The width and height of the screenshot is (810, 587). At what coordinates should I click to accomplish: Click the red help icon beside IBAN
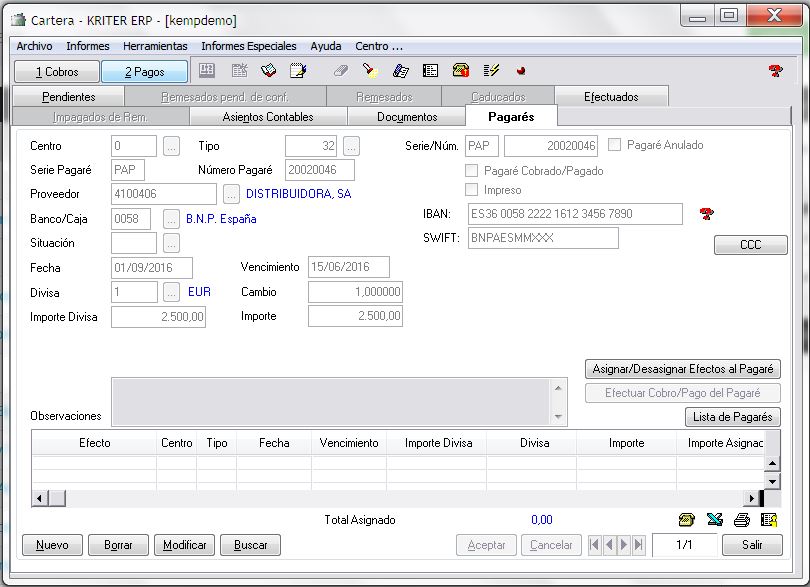click(706, 213)
